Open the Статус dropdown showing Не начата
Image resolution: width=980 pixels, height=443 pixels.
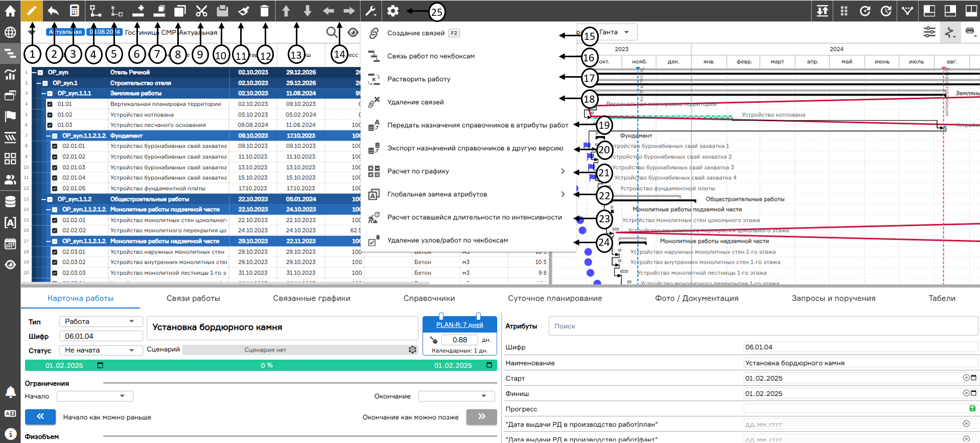point(101,350)
